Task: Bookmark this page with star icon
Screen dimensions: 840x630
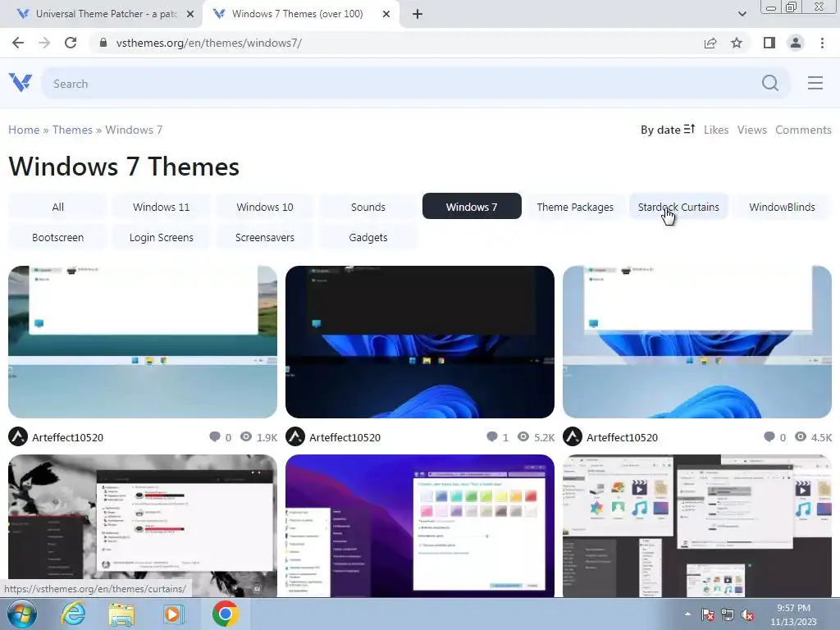Action: pos(737,43)
